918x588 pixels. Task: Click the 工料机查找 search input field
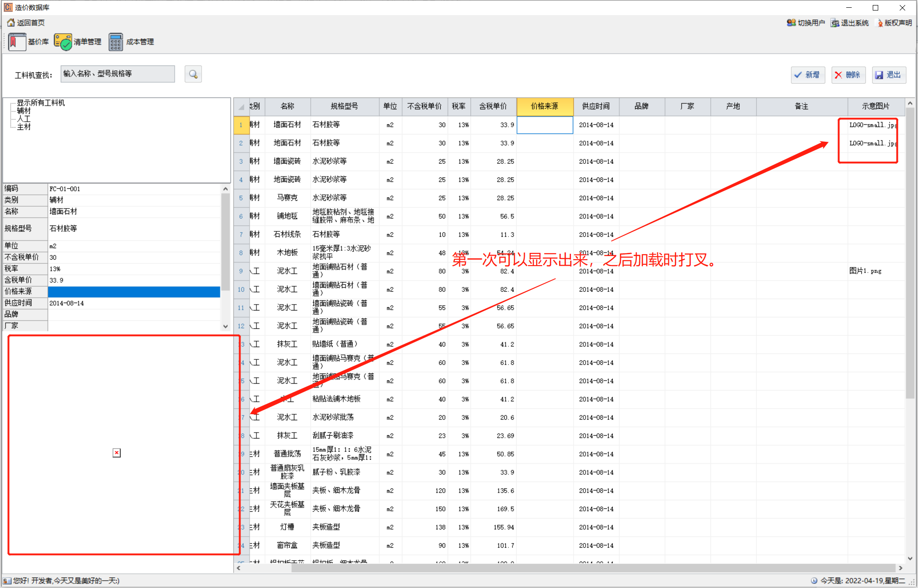point(117,74)
